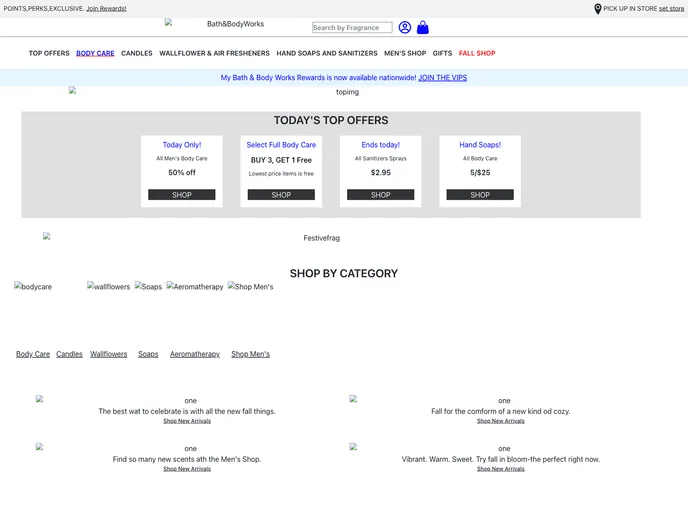
Task: Click inside the Search by Fragrance field
Action: [x=352, y=28]
